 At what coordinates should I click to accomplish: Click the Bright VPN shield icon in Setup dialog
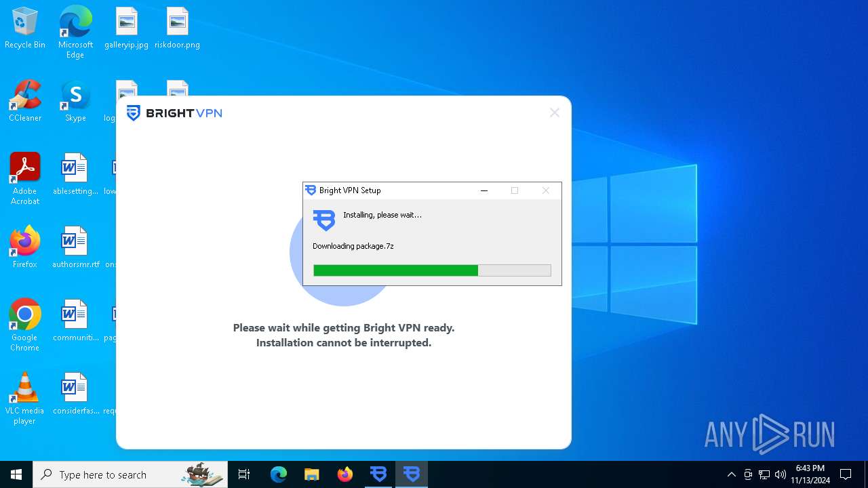pos(324,220)
